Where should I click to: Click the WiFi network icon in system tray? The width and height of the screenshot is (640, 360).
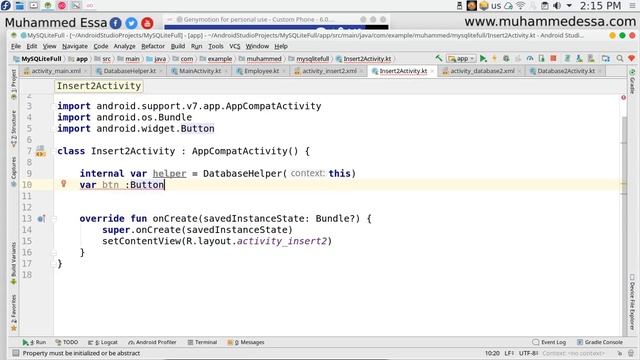click(520, 5)
